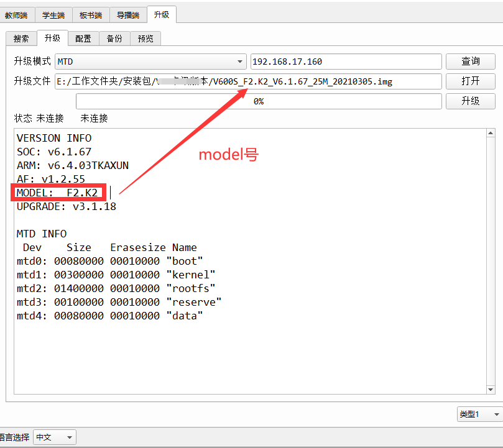Click the 0% upgrade progress bar
The width and height of the screenshot is (503, 448).
pyautogui.click(x=259, y=101)
